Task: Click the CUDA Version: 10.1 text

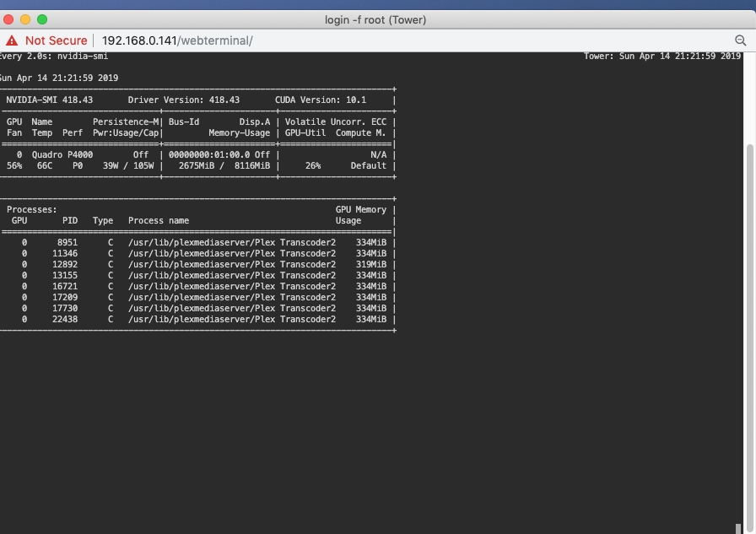Action: point(321,100)
